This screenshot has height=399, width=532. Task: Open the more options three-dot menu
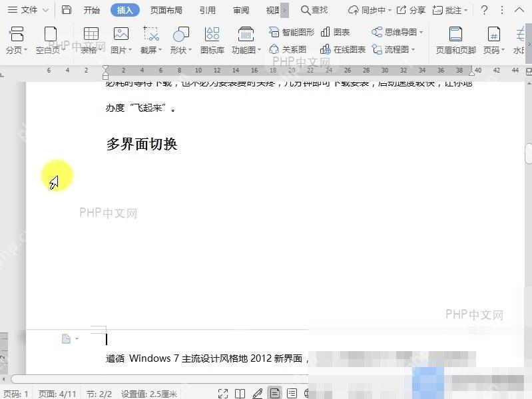(x=502, y=10)
